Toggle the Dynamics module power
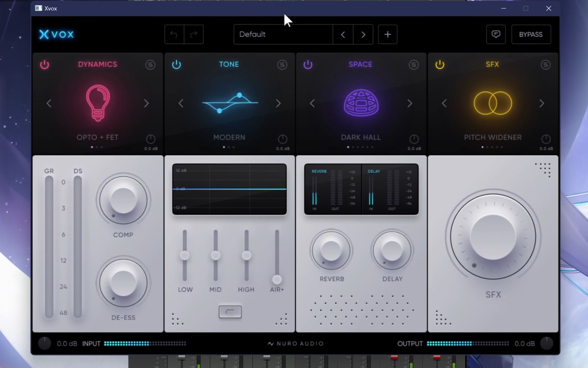This screenshot has width=588, height=368. (x=45, y=64)
